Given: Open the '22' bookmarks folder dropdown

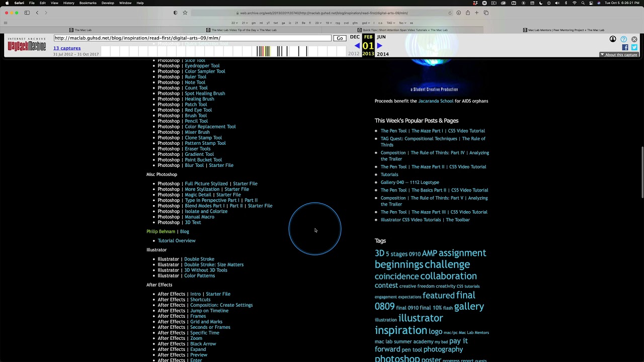Looking at the screenshot, I should coord(234,23).
